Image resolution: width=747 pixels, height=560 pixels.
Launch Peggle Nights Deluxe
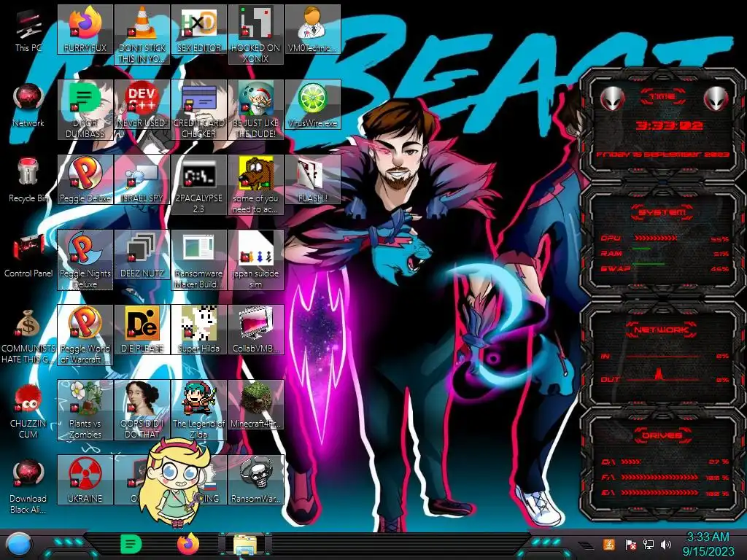tap(85, 260)
